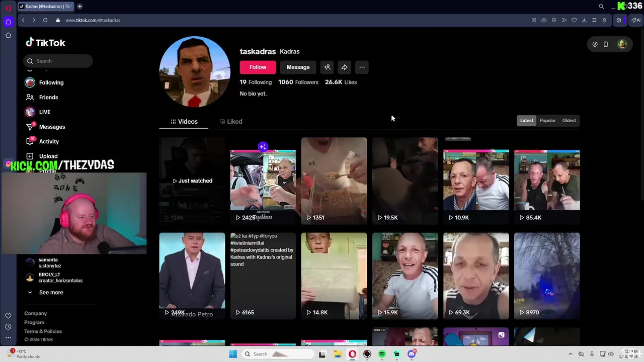Open BROLY_LT creator_horizontolus account
The image size is (644, 362).
[x=54, y=278]
